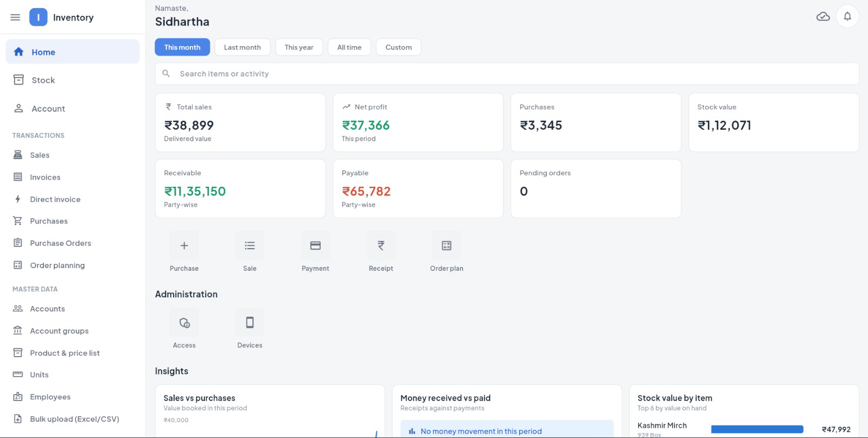Image resolution: width=868 pixels, height=438 pixels.
Task: Open the Order plan icon
Action: pyautogui.click(x=446, y=246)
